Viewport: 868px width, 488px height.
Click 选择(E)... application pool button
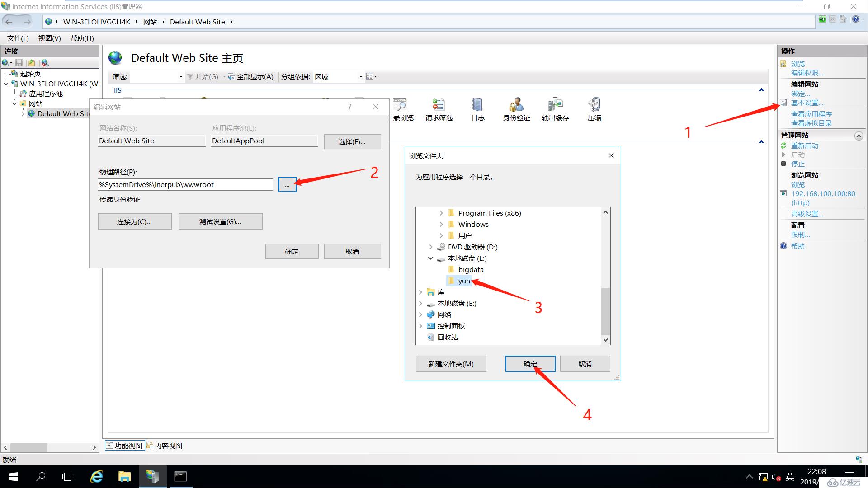(352, 141)
